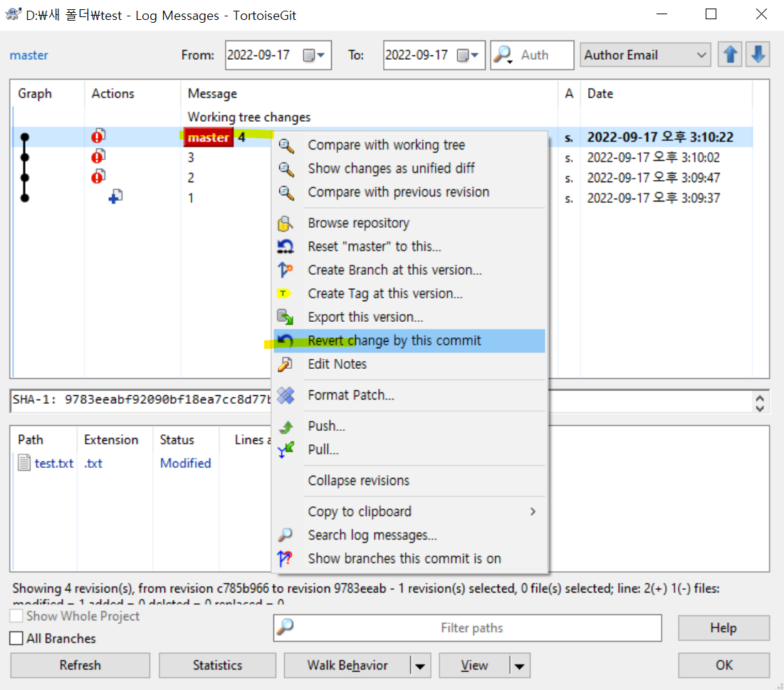784x690 pixels.
Task: Click the Modified status of test.txt
Action: pos(186,464)
